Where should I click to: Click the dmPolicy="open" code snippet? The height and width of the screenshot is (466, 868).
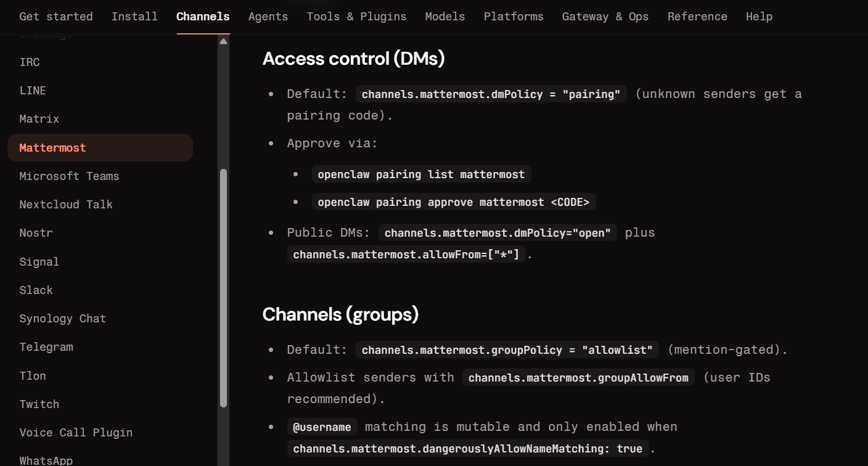pos(497,232)
